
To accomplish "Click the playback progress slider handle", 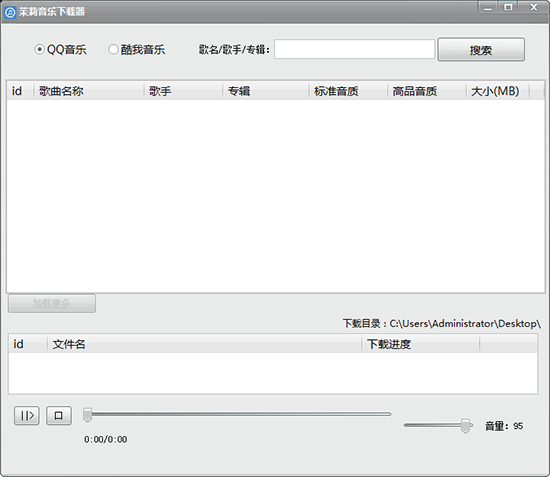I will (x=87, y=415).
